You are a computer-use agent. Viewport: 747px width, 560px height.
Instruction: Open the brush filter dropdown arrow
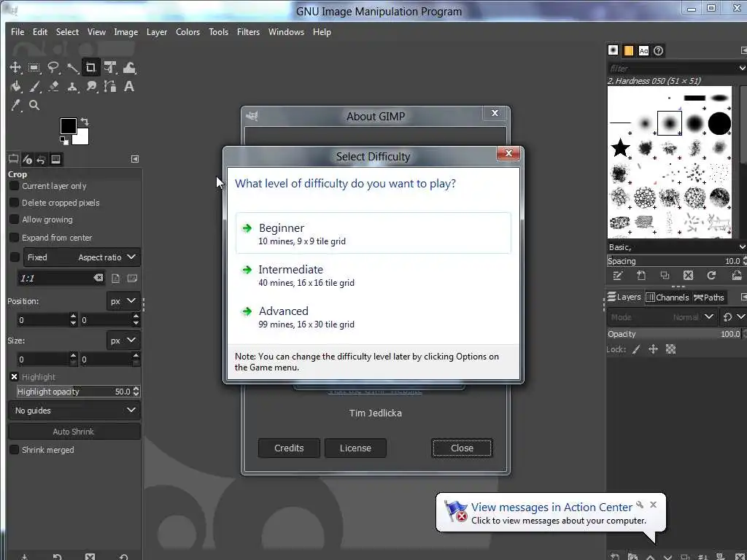coord(742,68)
